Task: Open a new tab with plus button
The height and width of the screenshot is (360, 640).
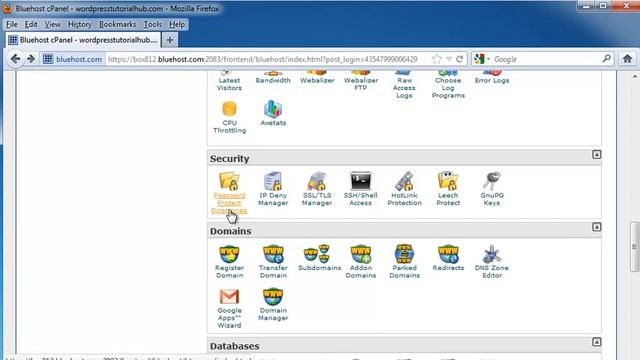Action: pos(170,40)
